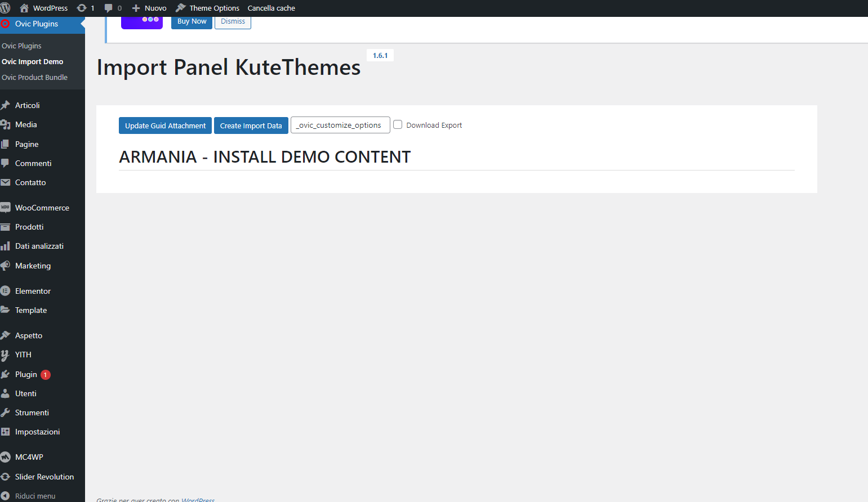Click the Elementor logo icon in sidebar
This screenshot has height=502, width=868.
point(5,291)
